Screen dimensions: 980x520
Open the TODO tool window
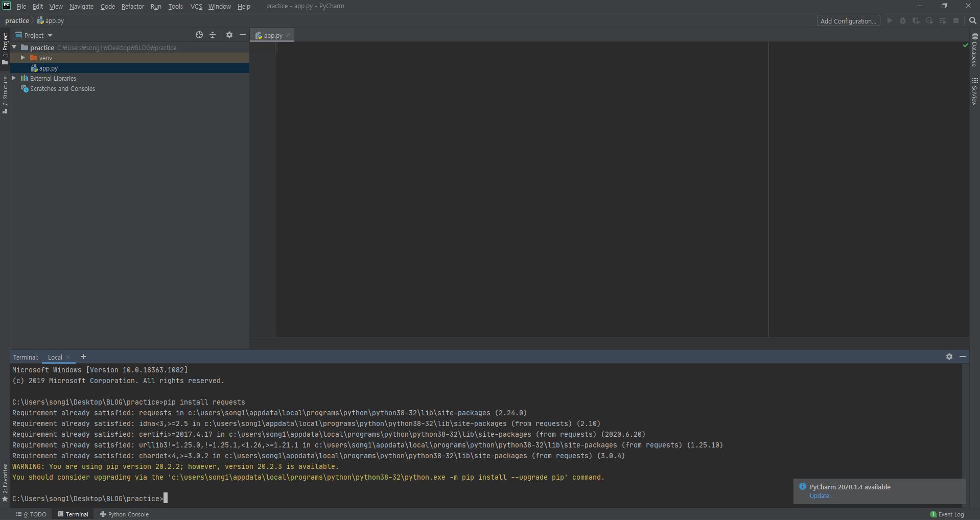[32, 514]
